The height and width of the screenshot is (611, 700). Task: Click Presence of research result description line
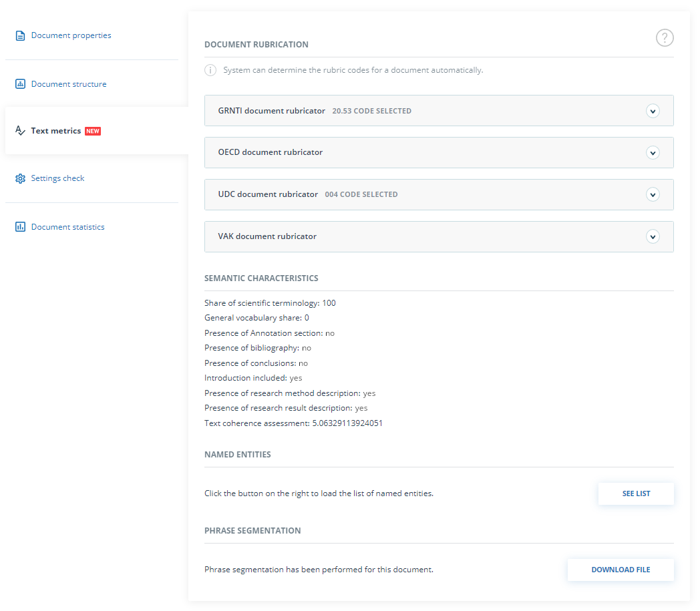286,408
